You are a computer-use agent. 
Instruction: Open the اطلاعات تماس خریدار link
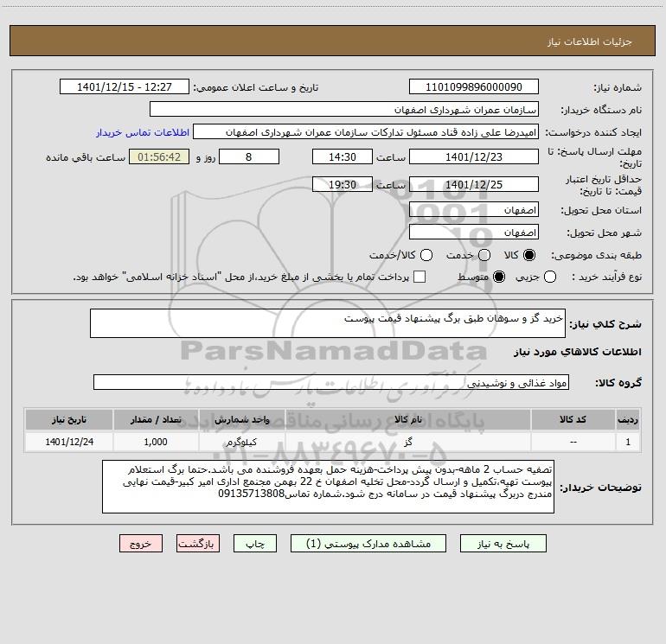click(143, 132)
